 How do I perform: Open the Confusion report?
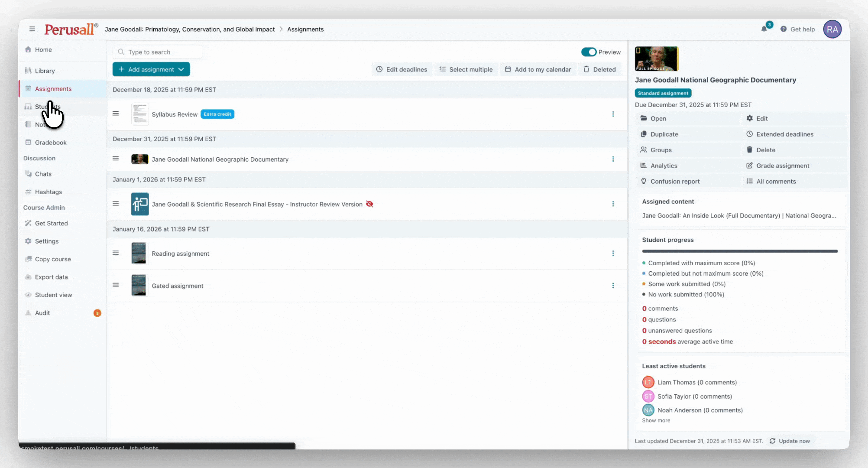point(688,182)
